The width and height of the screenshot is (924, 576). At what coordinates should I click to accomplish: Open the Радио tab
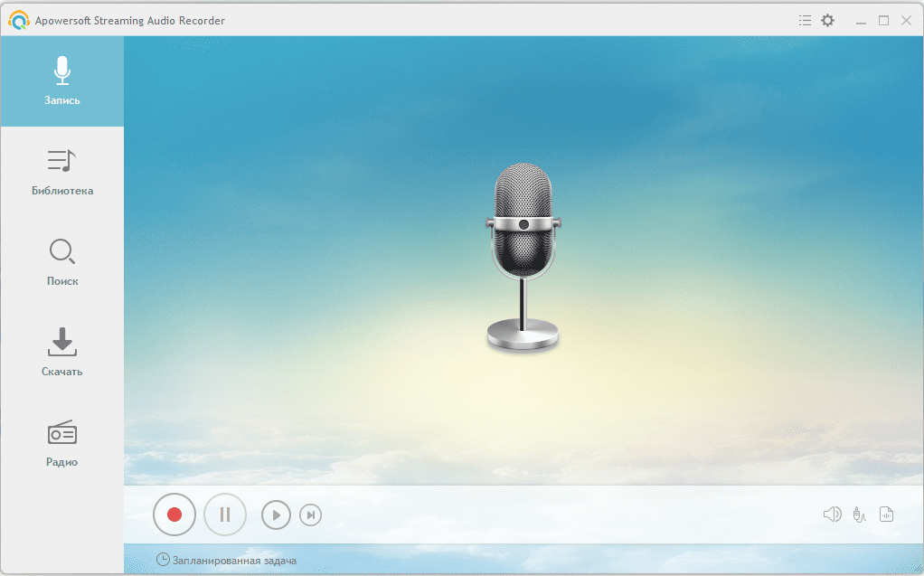click(61, 443)
